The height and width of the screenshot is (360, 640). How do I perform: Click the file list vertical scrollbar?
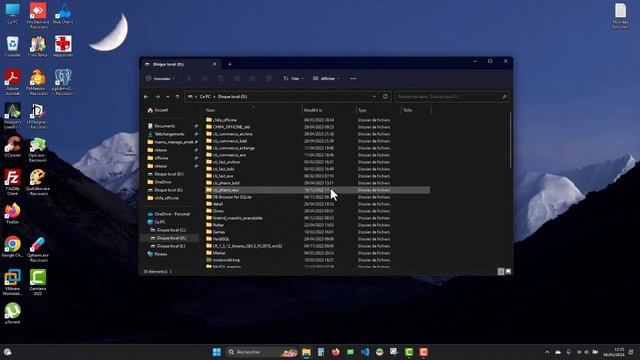[x=510, y=140]
